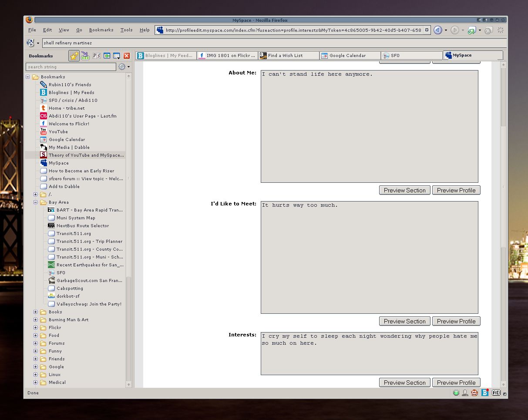Click Preview Profile button under About Me
Image resolution: width=528 pixels, height=420 pixels.
(x=456, y=190)
